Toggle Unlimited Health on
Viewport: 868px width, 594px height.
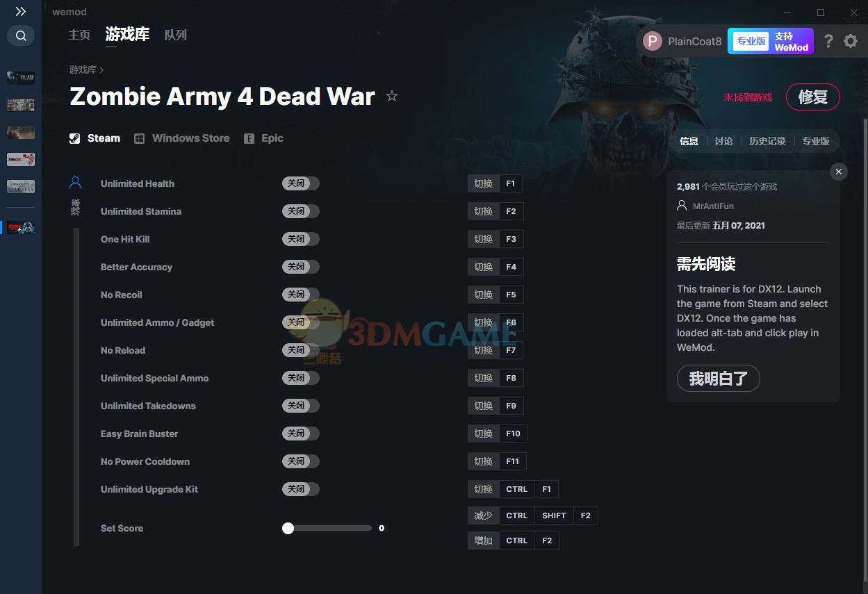301,183
